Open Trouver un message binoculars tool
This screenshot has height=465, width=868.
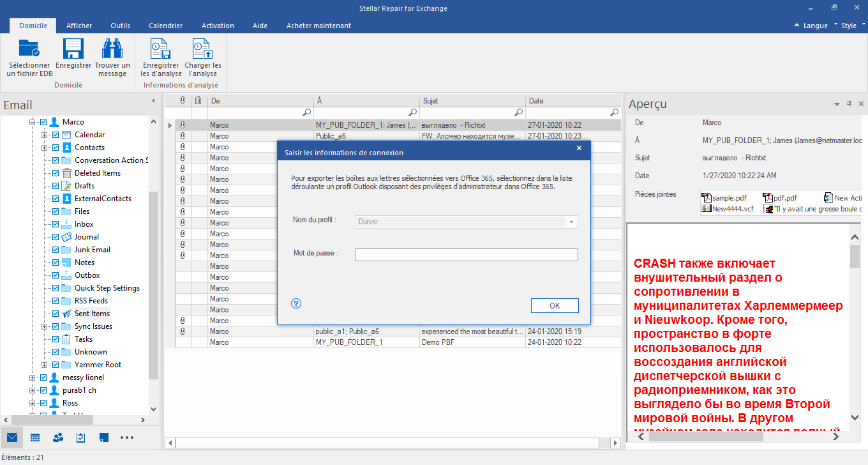[x=112, y=49]
